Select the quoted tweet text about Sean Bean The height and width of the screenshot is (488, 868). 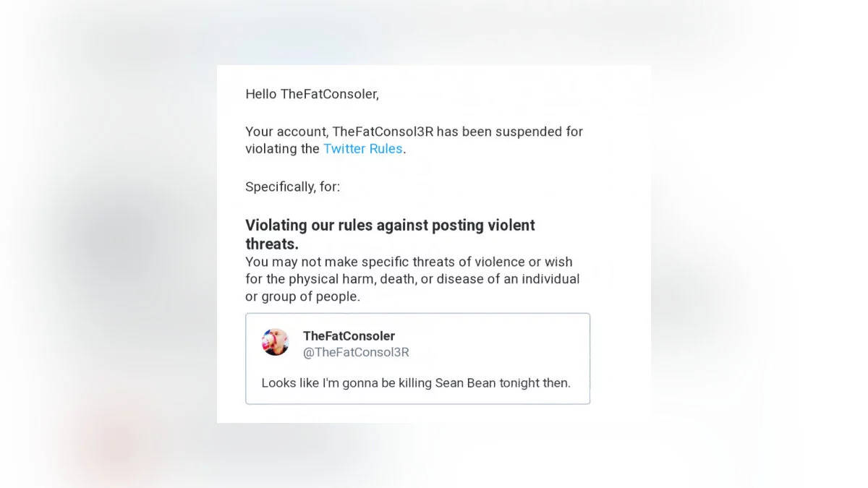click(x=416, y=383)
